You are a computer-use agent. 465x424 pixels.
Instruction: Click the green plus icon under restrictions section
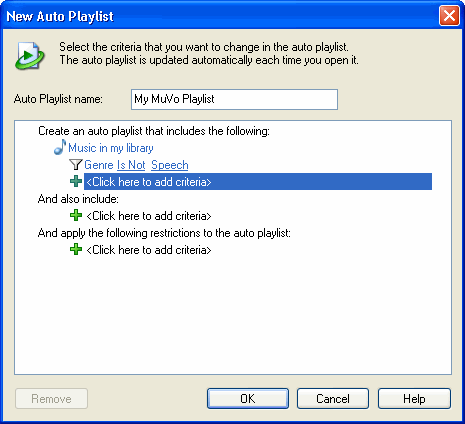[76, 249]
